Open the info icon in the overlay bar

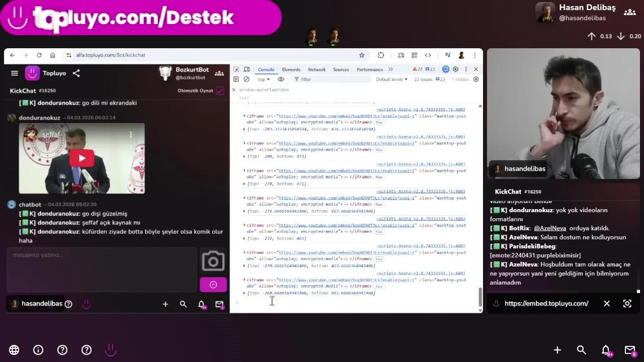point(38,350)
